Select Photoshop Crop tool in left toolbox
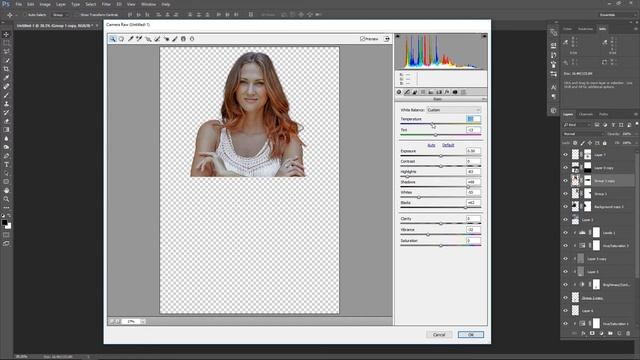 pos(6,69)
